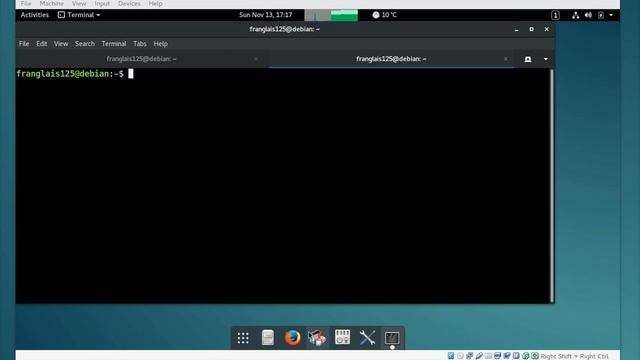Screen dimensions: 640x360
Task: Click the volume speaker icon in top bar
Action: click(588, 15)
